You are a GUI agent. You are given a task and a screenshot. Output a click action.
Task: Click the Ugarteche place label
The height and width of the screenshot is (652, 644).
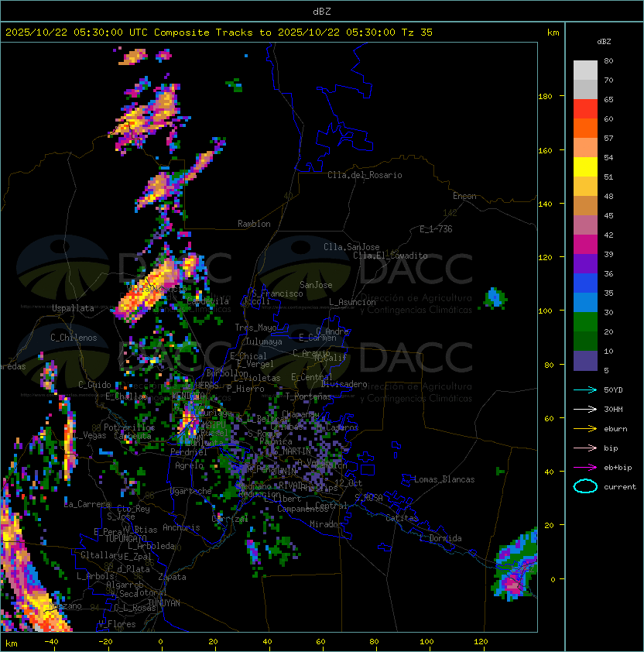191,491
